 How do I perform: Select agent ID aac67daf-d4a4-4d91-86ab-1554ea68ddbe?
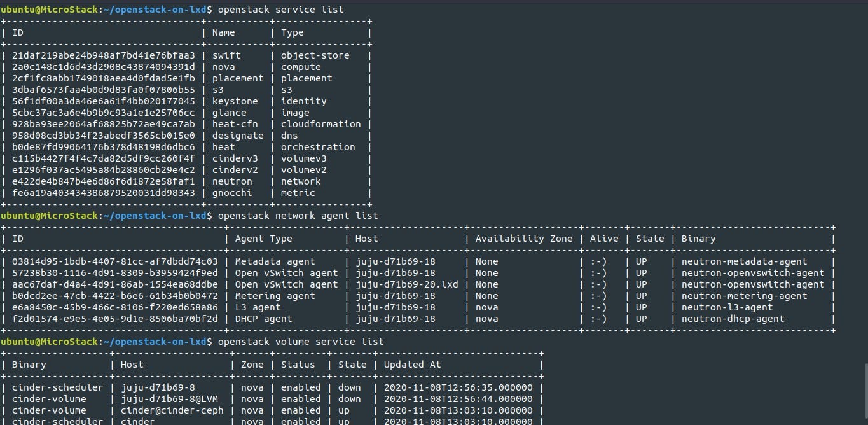114,284
